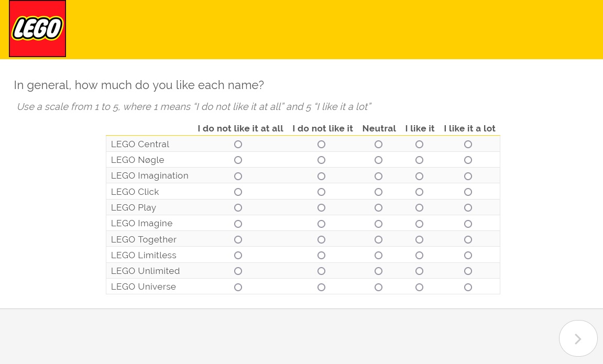Rate LEGO Unlimited as 'I do not like it'
The height and width of the screenshot is (364, 603).
coord(321,271)
